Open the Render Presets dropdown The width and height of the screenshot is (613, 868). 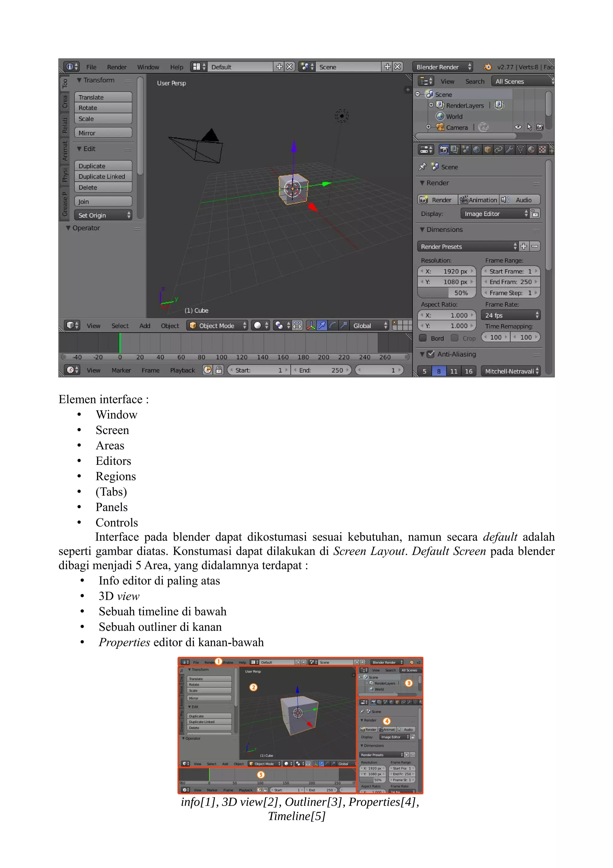[468, 247]
